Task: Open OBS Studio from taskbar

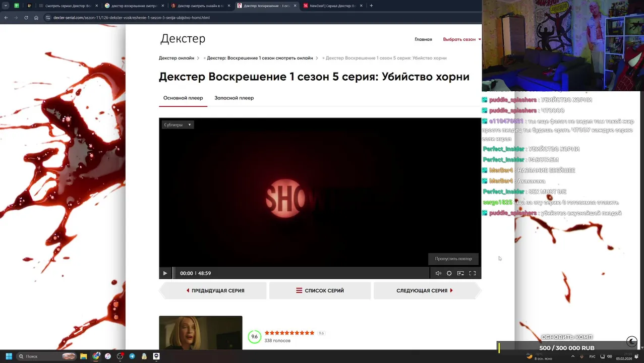Action: tap(120, 356)
